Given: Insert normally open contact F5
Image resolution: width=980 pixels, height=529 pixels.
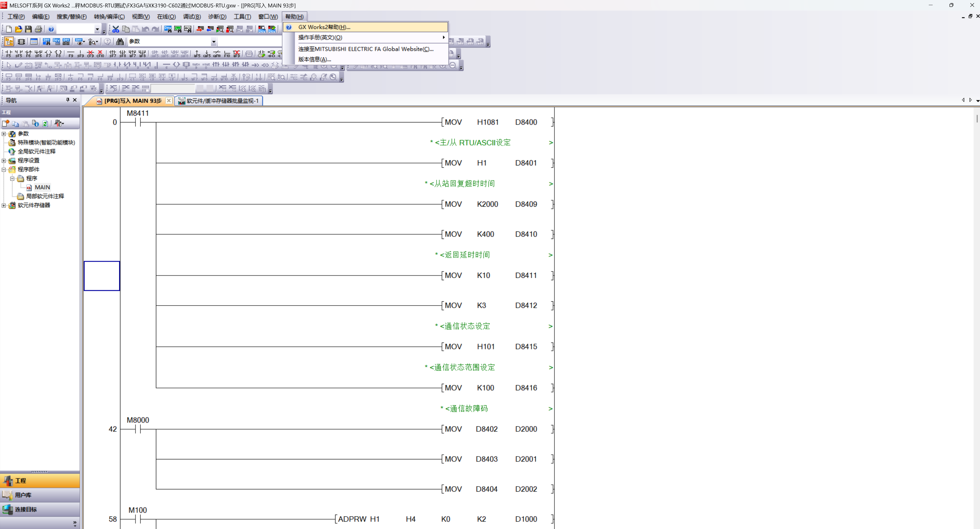Looking at the screenshot, I should click(x=9, y=53).
